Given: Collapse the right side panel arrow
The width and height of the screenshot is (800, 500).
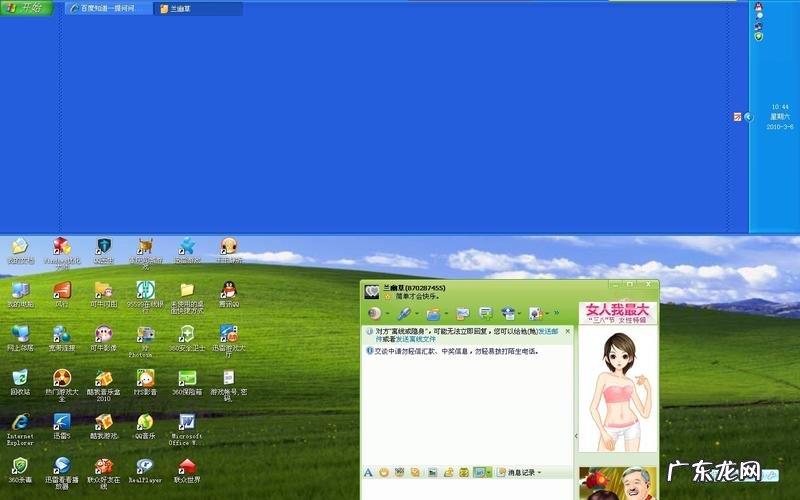Looking at the screenshot, I should pyautogui.click(x=575, y=437).
